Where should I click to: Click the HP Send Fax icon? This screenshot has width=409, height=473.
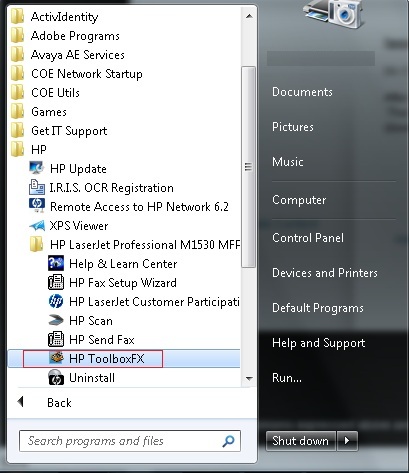(56, 340)
